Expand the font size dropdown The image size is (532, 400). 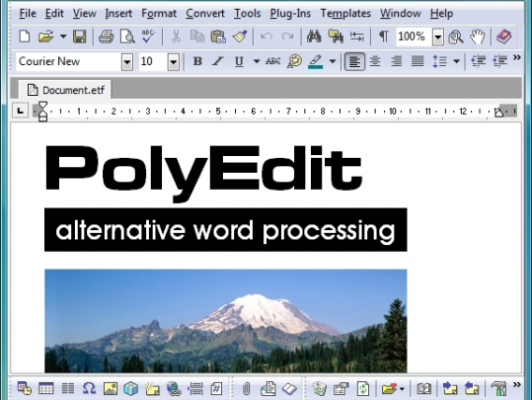[x=174, y=62]
